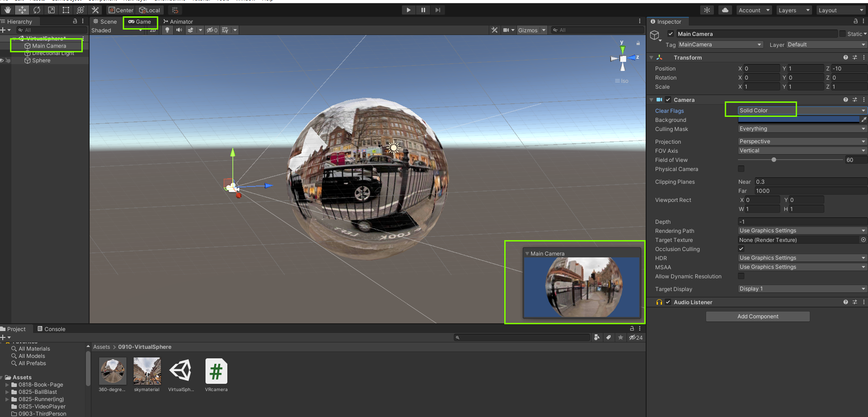Enable Allow Dynamic Resolution checkbox
868x417 pixels.
pos(741,276)
